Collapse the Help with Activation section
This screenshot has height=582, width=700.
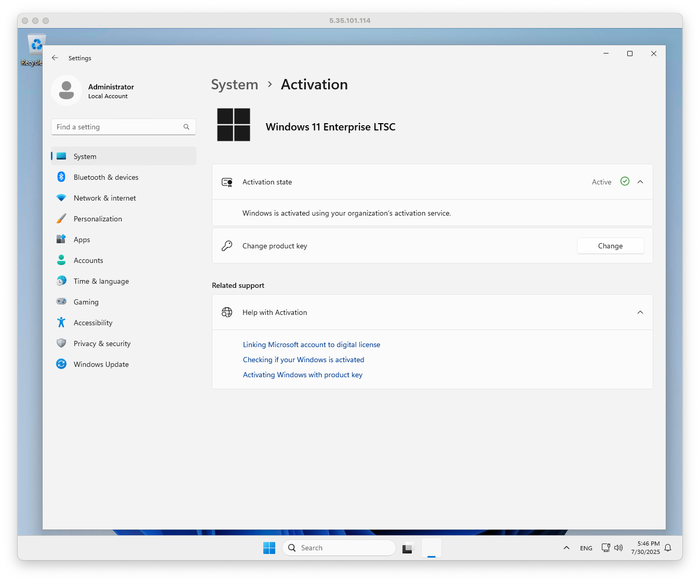pos(640,312)
